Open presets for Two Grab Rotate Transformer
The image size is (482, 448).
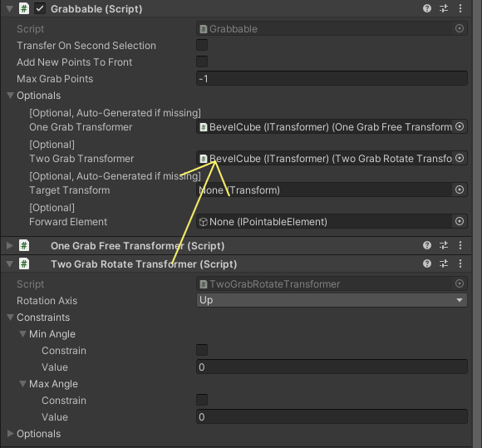[444, 263]
